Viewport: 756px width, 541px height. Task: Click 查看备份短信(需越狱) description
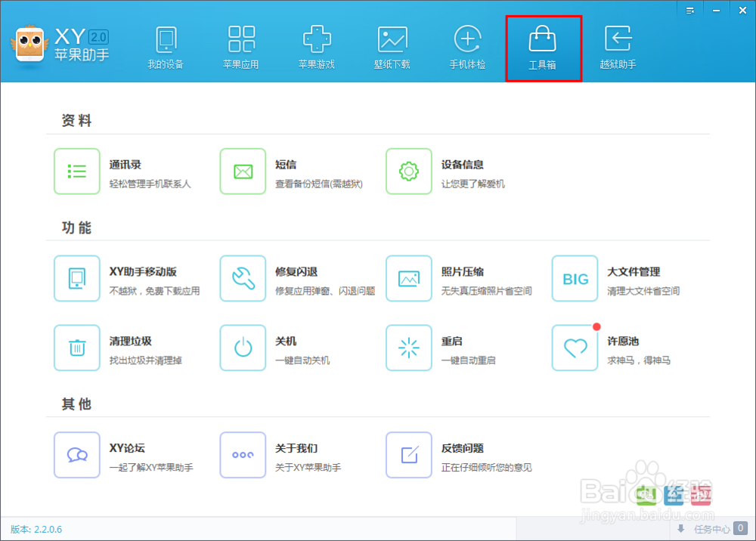point(319,184)
